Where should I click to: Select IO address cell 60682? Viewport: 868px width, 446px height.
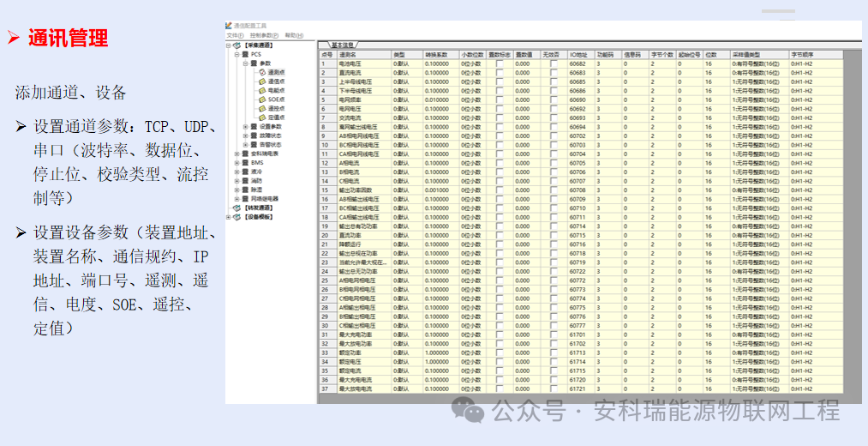(x=581, y=63)
